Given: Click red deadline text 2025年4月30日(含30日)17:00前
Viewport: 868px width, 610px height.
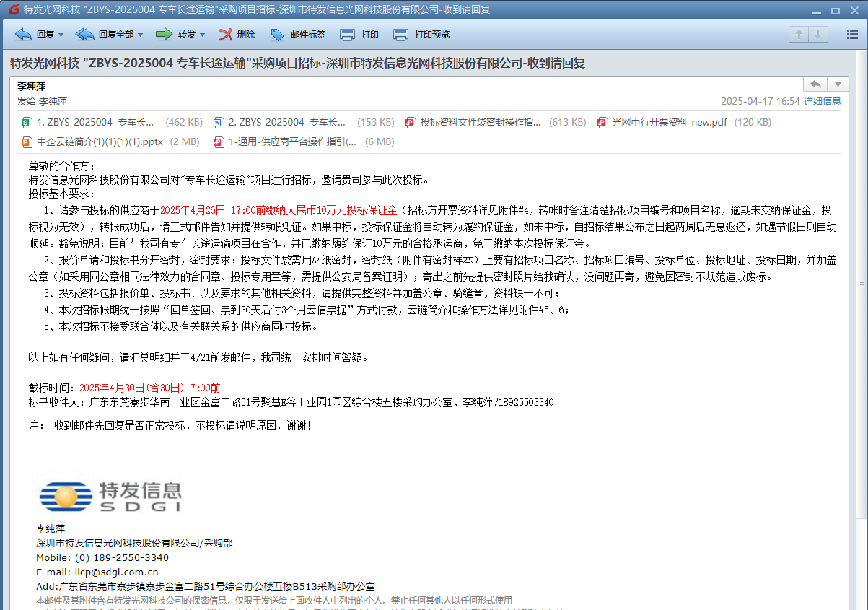Looking at the screenshot, I should [150, 388].
